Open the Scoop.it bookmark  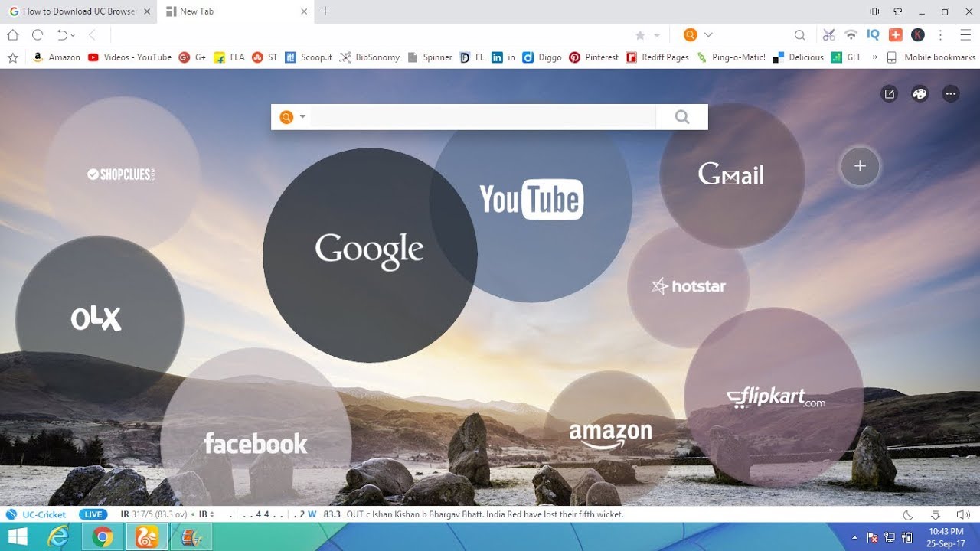[x=309, y=57]
